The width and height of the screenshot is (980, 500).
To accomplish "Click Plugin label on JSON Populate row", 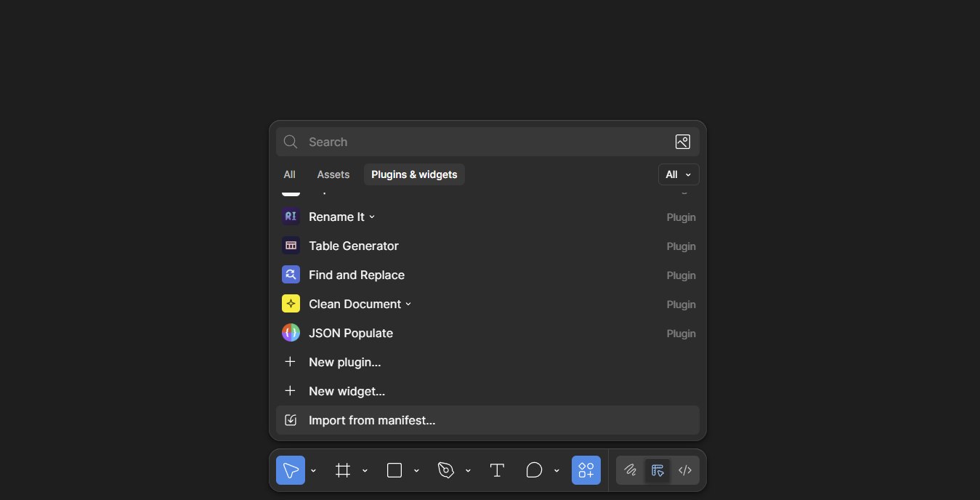I will pos(681,334).
